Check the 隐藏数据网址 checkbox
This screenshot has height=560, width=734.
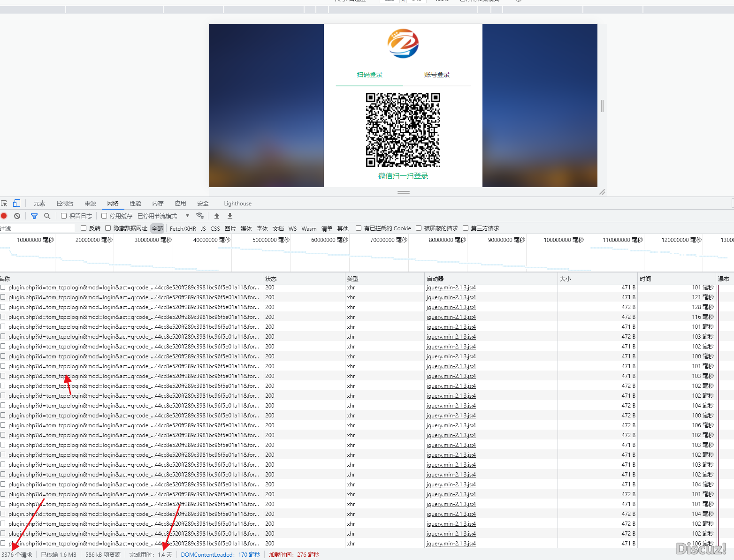[108, 228]
